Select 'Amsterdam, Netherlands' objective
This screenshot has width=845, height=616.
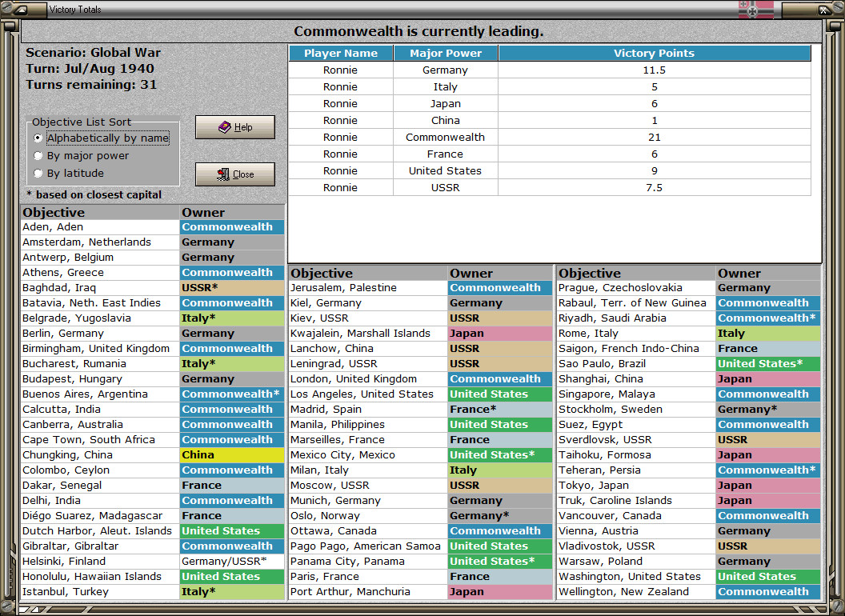pyautogui.click(x=100, y=242)
